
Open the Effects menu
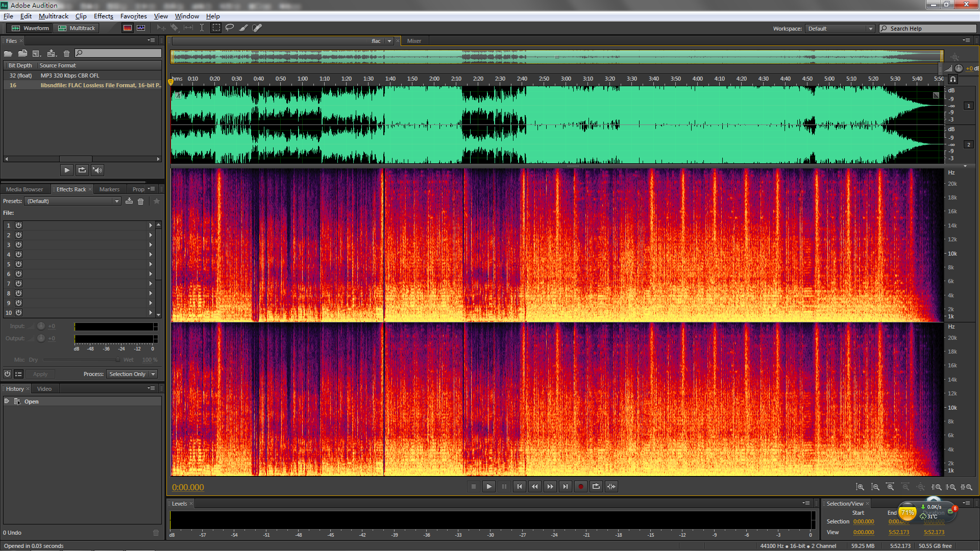point(103,16)
